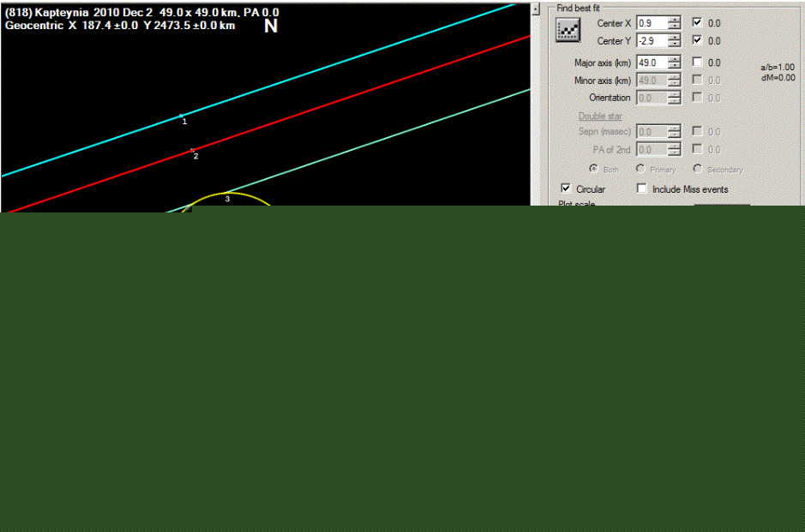This screenshot has width=805, height=532.
Task: Enable the Major axis fit checkbox
Action: pyautogui.click(x=697, y=62)
